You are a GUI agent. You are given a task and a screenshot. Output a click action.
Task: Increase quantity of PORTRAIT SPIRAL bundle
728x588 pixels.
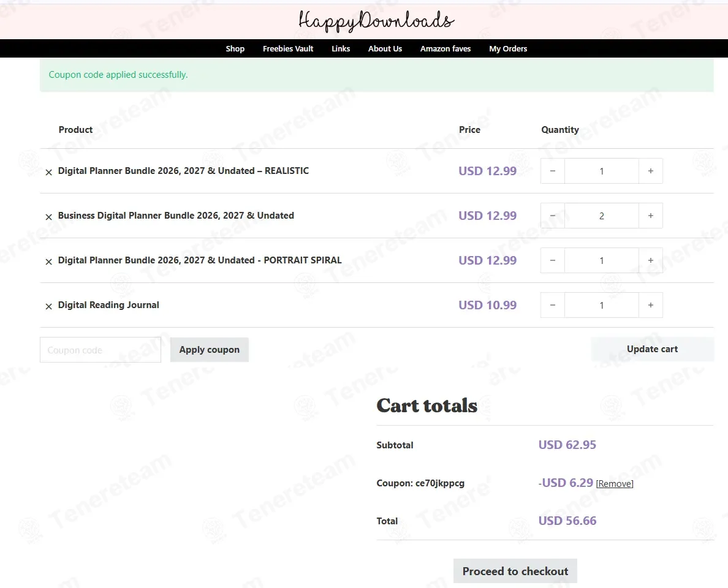click(650, 260)
